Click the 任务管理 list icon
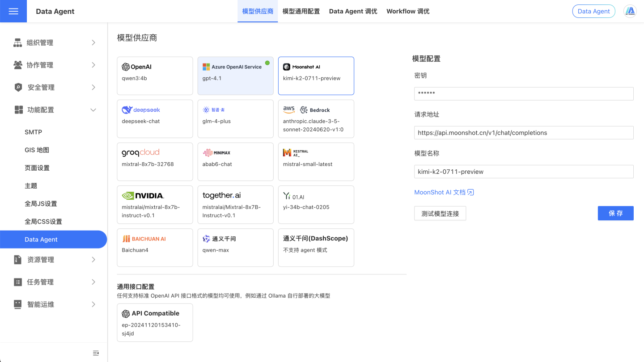This screenshot has height=362, width=644. (17, 282)
